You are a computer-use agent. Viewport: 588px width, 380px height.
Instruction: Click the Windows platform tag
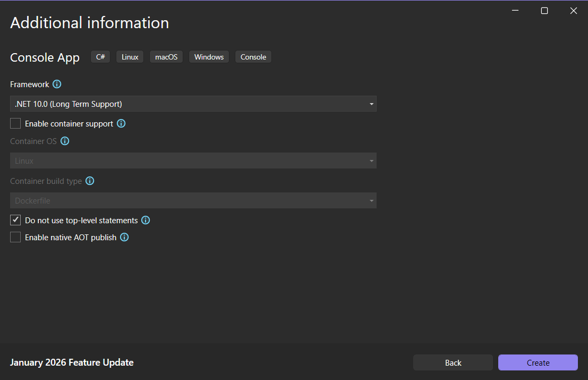click(x=209, y=57)
